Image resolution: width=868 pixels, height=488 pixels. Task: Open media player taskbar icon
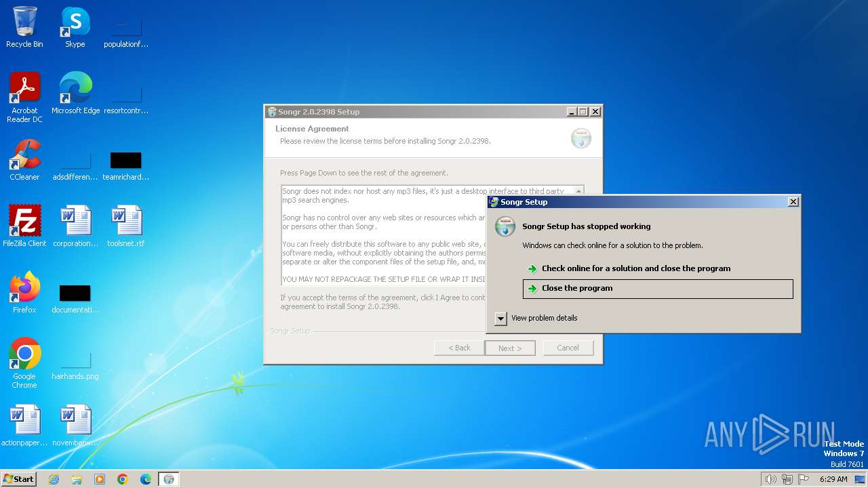pyautogui.click(x=100, y=479)
